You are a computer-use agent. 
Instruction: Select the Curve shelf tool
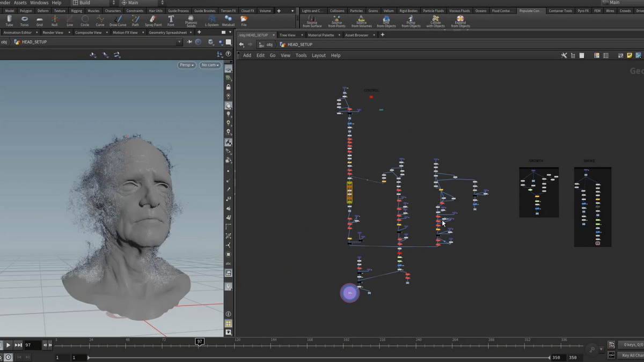(100, 21)
